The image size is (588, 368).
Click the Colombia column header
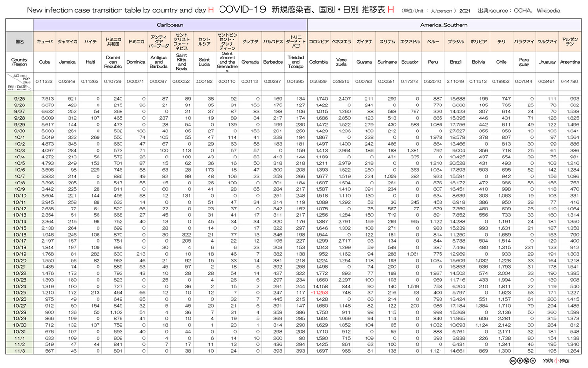[318, 62]
